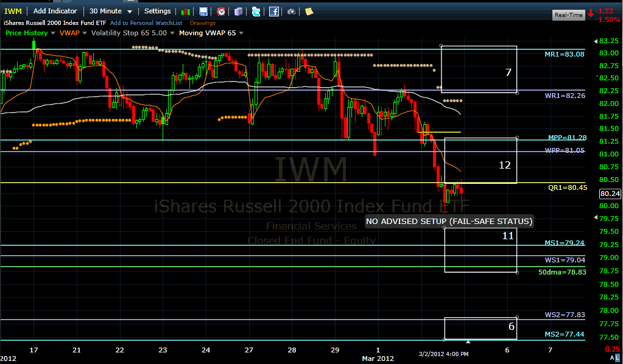Open the yellow sticky note icon
Viewport: 623px width, 364px height.
(x=309, y=12)
